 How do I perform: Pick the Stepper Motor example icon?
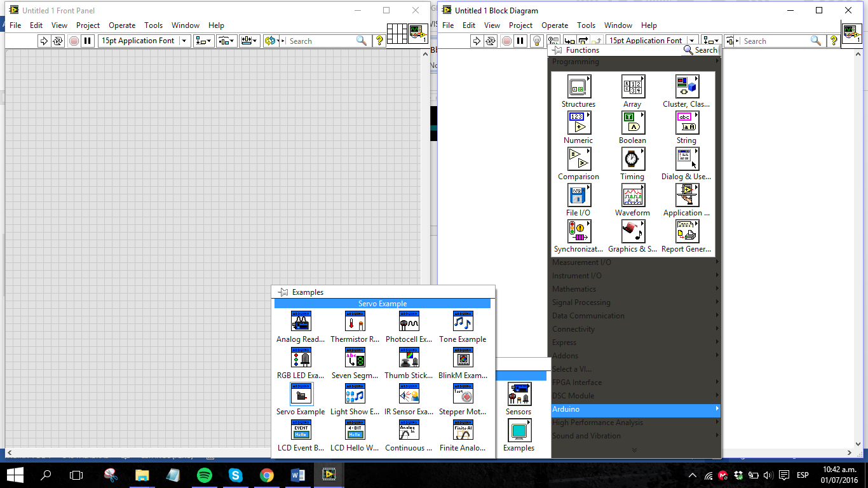(463, 395)
